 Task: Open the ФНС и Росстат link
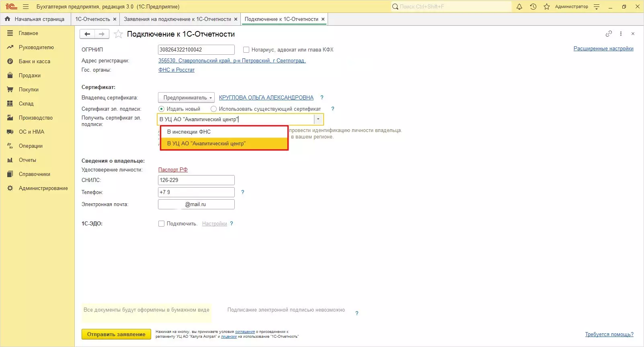176,70
